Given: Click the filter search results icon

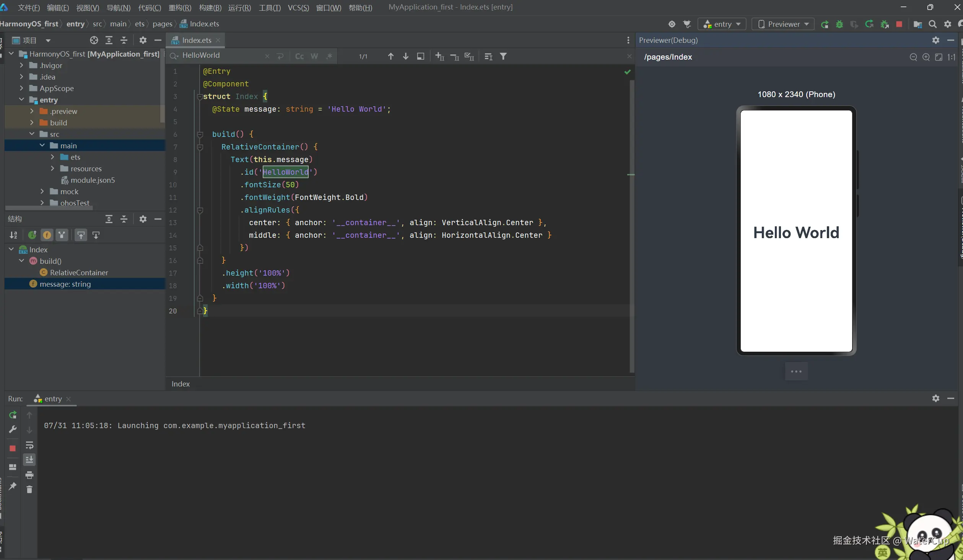Looking at the screenshot, I should [503, 56].
